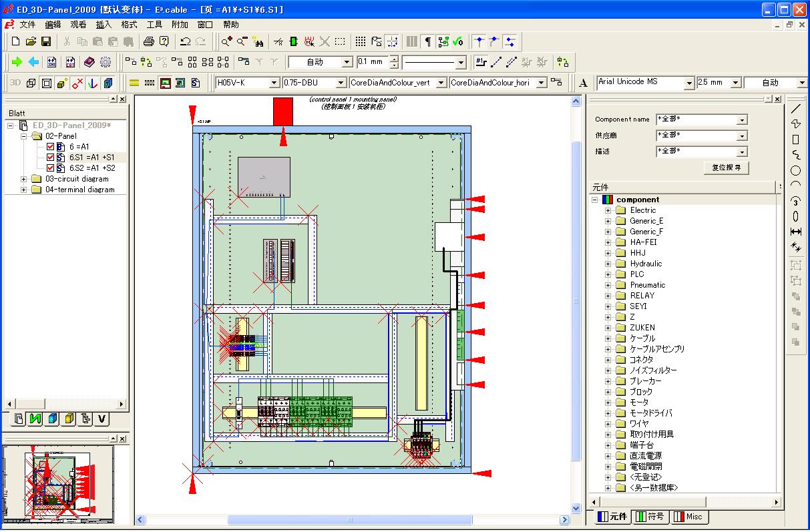Open the 0.75-DBU dropdown

coord(341,83)
